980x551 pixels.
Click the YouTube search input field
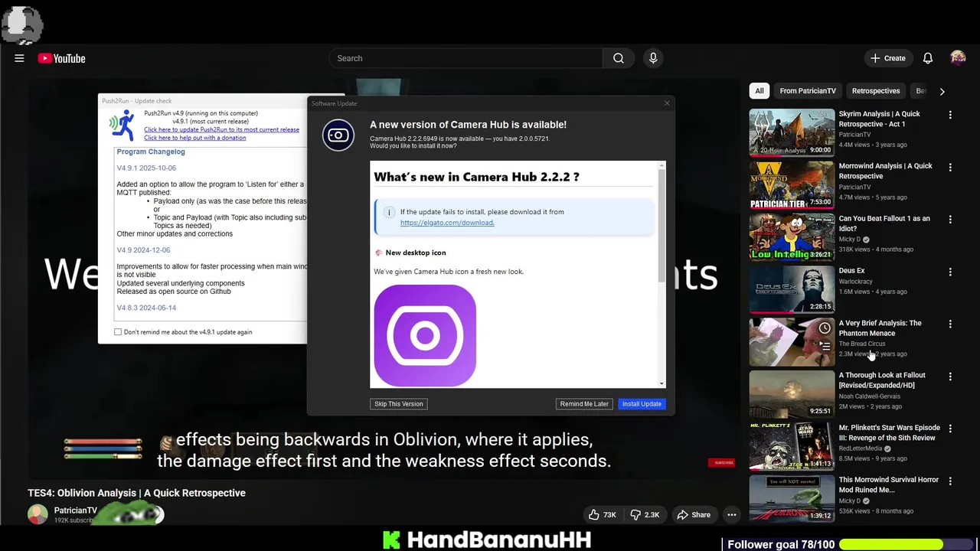point(465,58)
